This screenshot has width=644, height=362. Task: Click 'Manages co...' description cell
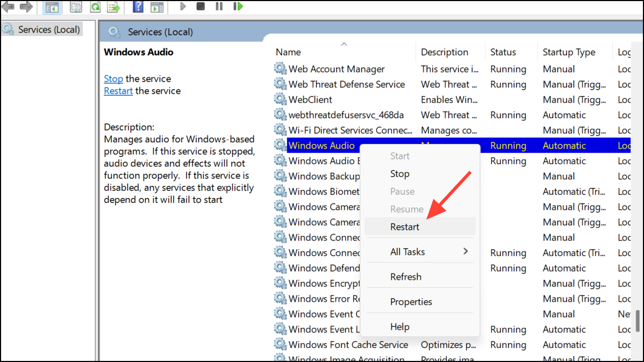tap(448, 130)
